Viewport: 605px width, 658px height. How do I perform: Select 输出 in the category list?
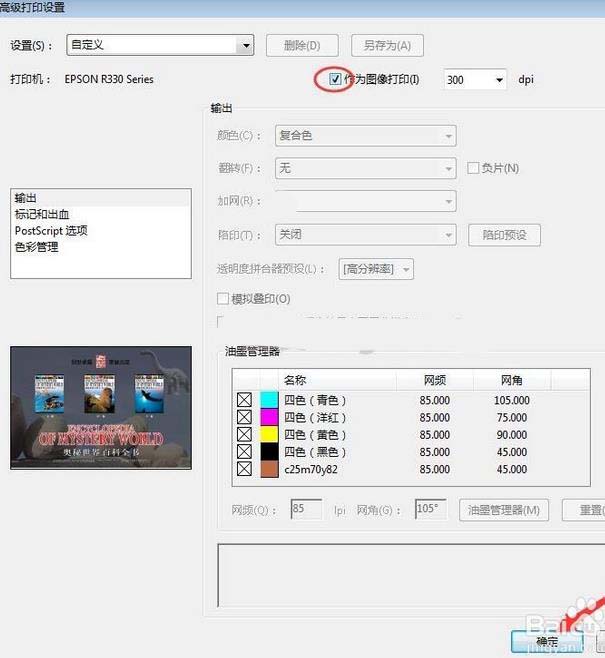click(101, 198)
